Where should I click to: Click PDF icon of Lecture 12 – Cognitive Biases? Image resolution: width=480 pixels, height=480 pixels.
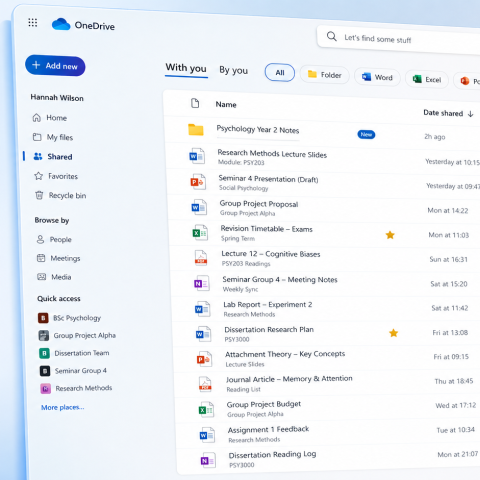201,258
